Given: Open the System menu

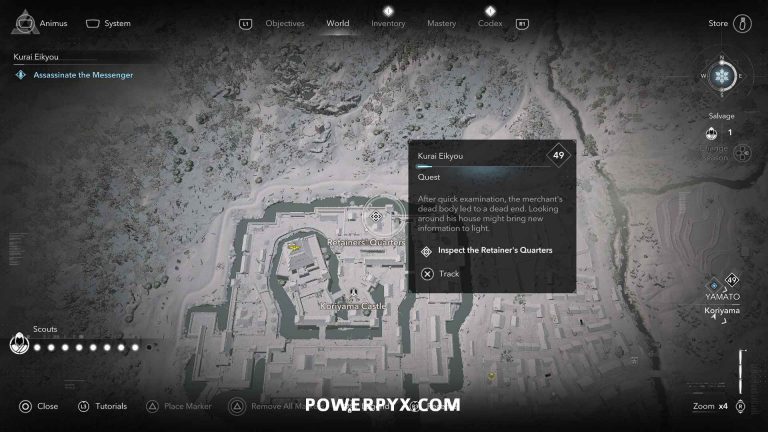Looking at the screenshot, I should pos(108,23).
